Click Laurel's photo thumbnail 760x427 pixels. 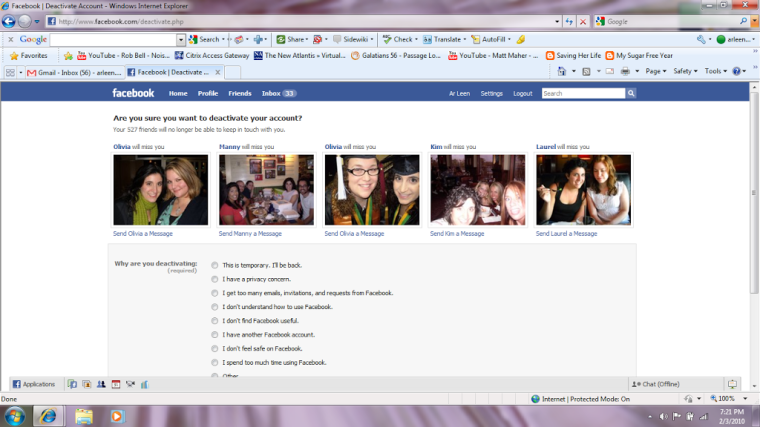click(x=584, y=190)
